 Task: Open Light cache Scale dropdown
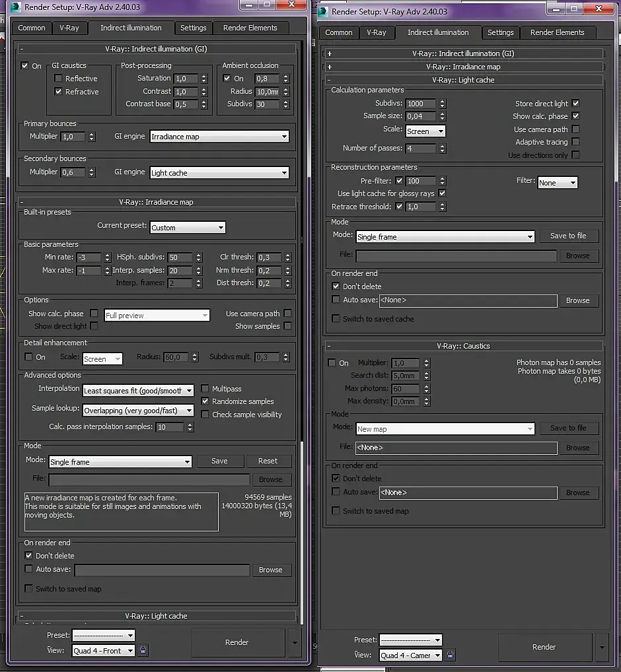pyautogui.click(x=425, y=131)
